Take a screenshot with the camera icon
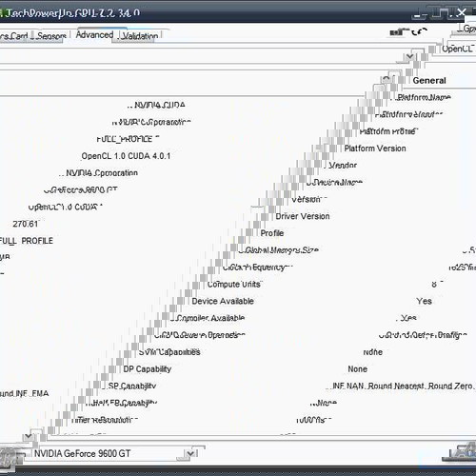The height and width of the screenshot is (476, 476). pos(397,32)
